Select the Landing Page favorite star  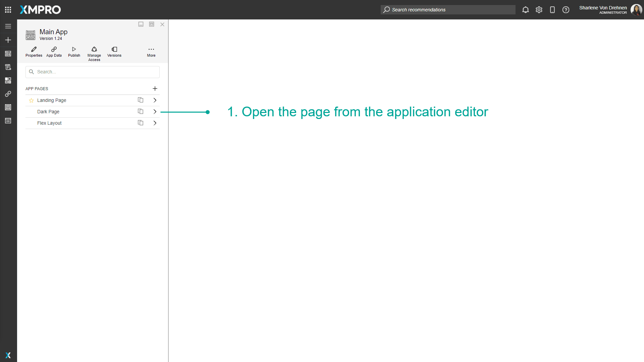31,100
